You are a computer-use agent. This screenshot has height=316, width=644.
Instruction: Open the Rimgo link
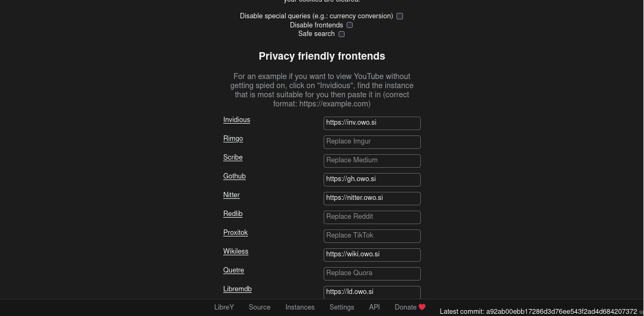[x=233, y=139]
